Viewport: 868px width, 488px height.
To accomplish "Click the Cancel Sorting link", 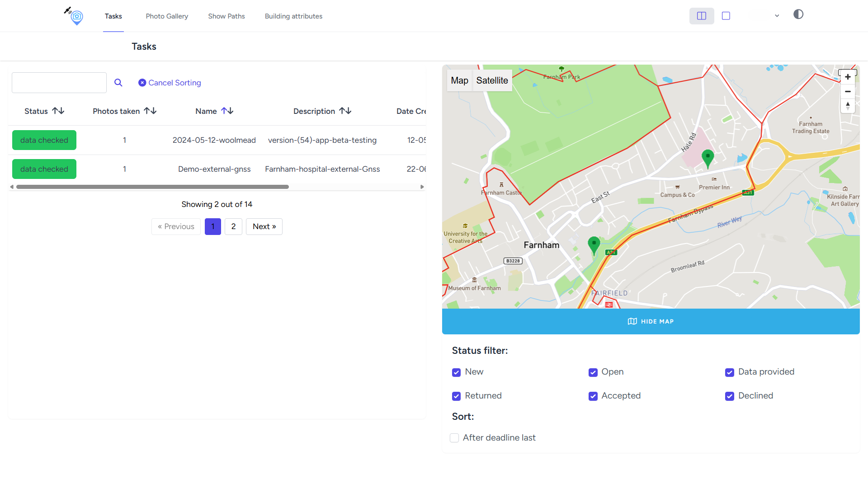I will 170,83.
